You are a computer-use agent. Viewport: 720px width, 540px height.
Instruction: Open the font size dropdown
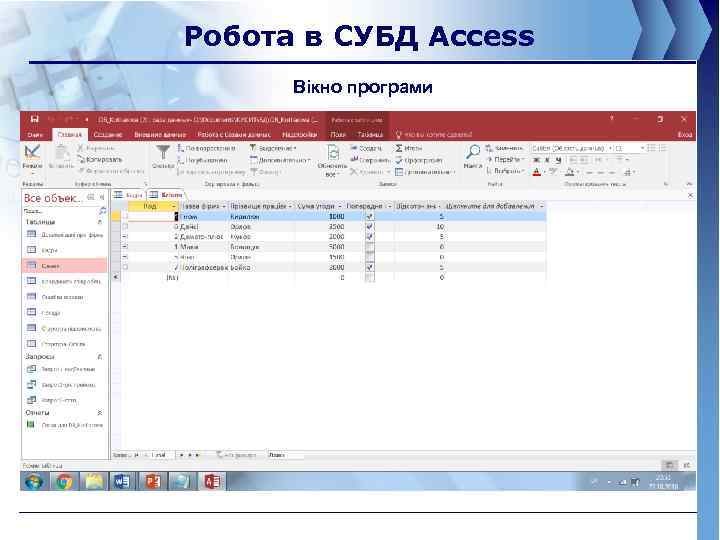point(642,148)
